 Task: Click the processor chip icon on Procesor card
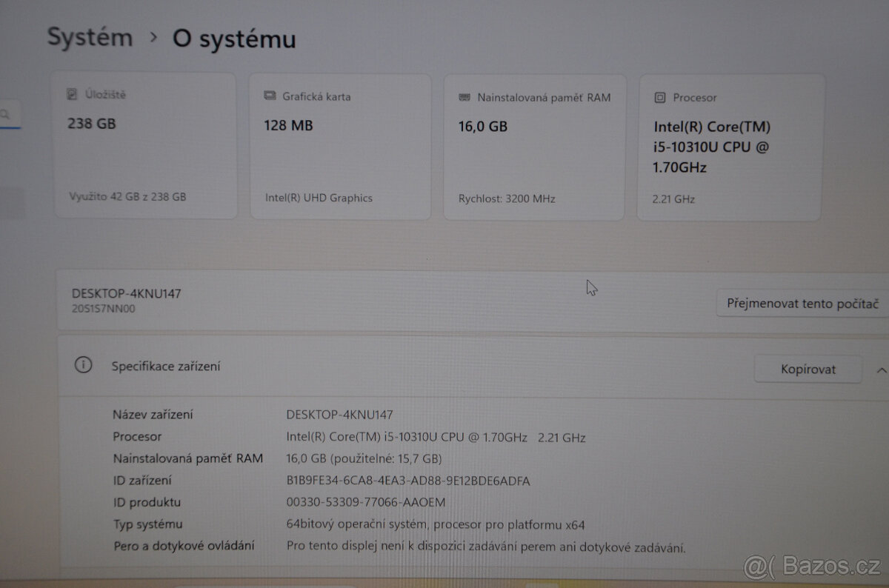(x=659, y=97)
